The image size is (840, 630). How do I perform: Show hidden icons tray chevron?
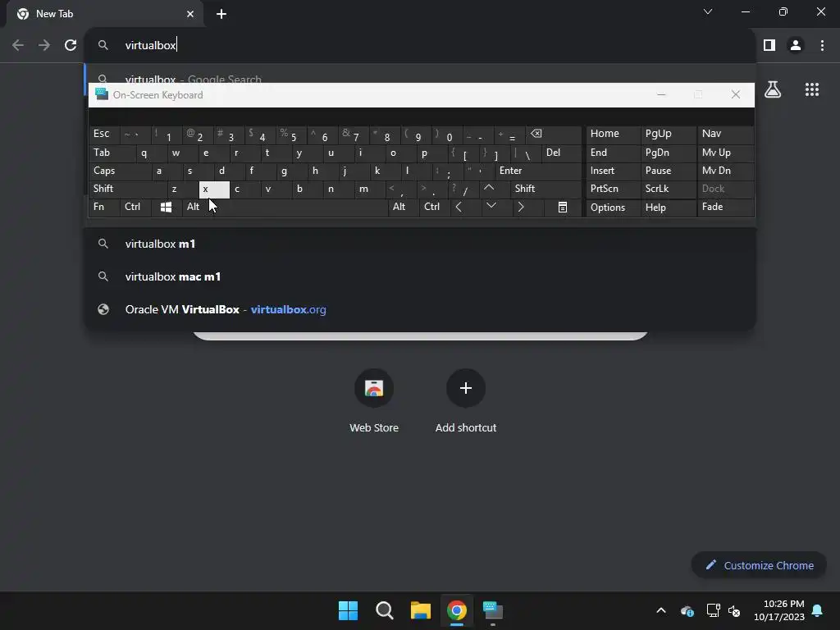tap(661, 610)
